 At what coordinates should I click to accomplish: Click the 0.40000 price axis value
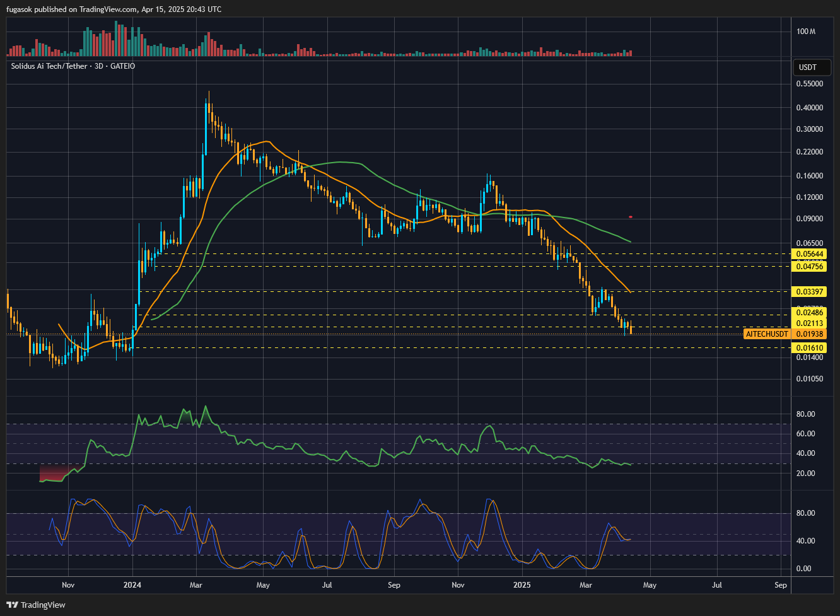[810, 108]
